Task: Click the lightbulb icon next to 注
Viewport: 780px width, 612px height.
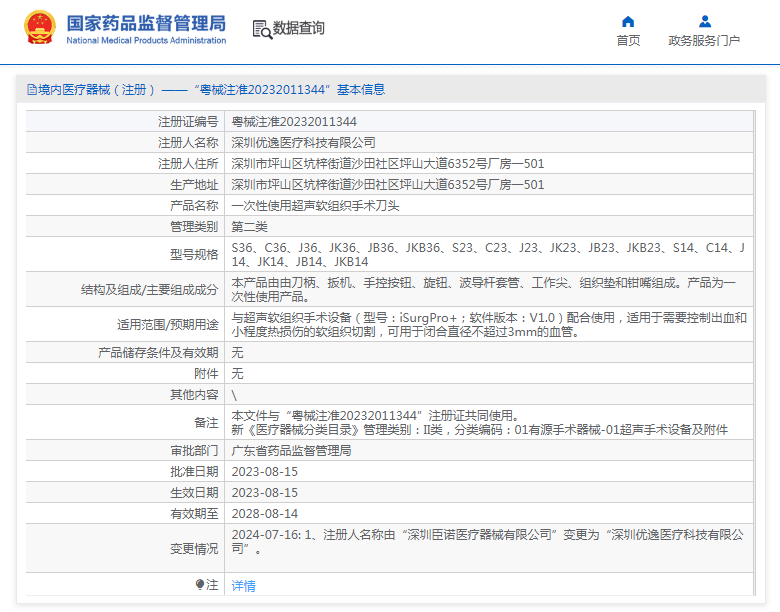Action: pos(199,584)
